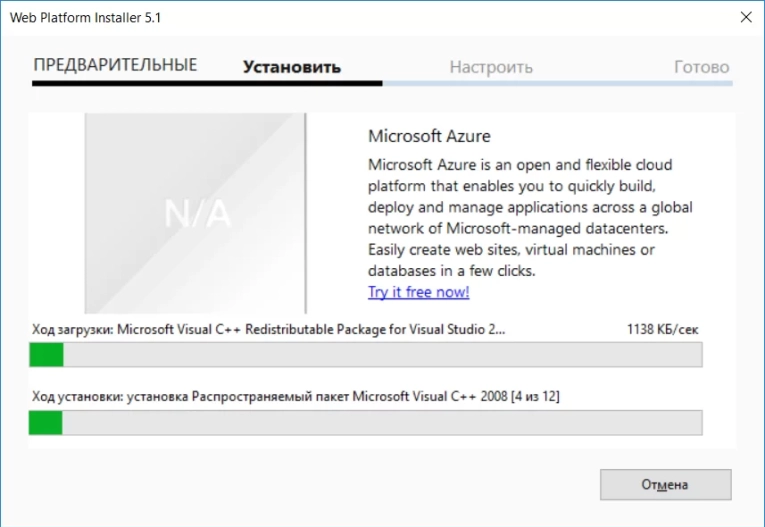
Task: Select the Готово step tab
Action: [702, 67]
